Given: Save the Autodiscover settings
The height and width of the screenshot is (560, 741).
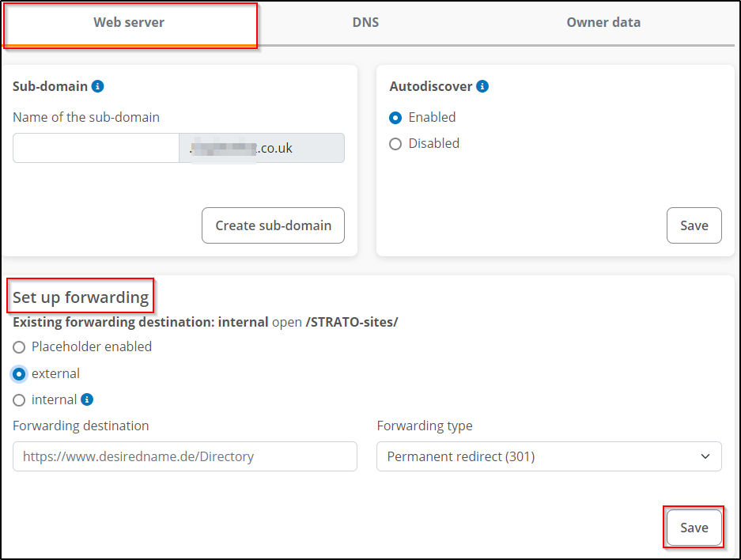Looking at the screenshot, I should click(x=694, y=225).
